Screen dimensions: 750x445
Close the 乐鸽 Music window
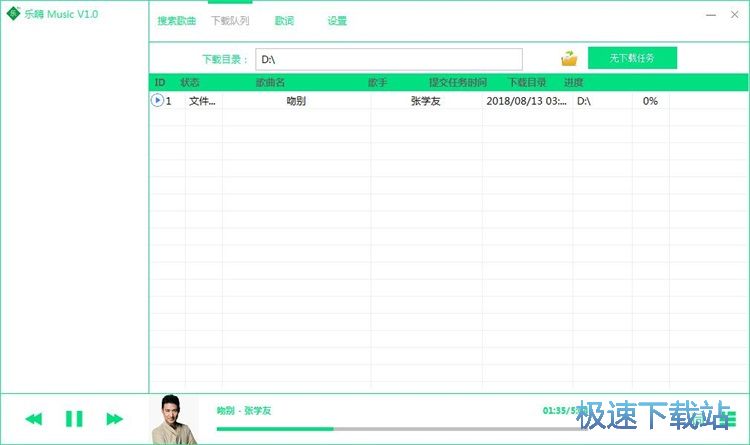click(x=735, y=15)
